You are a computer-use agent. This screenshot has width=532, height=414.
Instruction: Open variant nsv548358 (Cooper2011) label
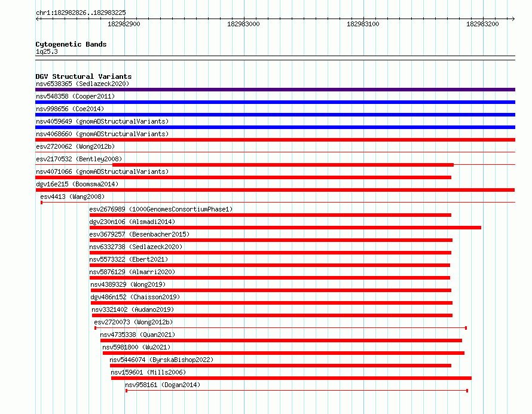coord(75,96)
